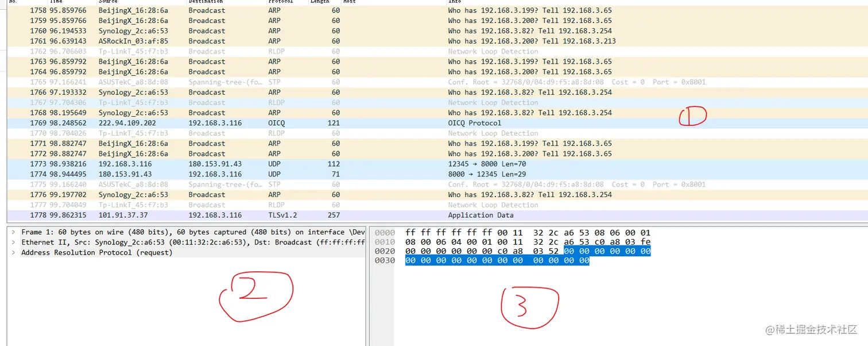Select packet 1759 asking who has 192.168.3.200
Image resolution: width=868 pixels, height=346 pixels.
pyautogui.click(x=437, y=21)
